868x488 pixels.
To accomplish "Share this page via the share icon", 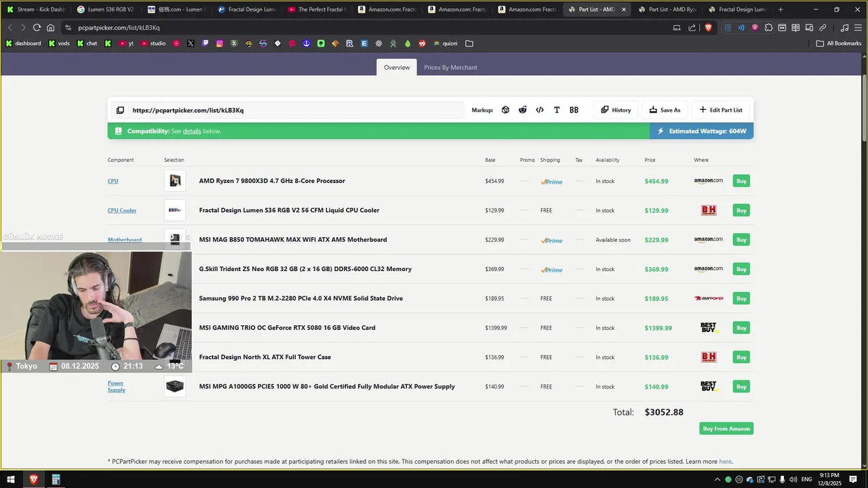I will pos(692,28).
